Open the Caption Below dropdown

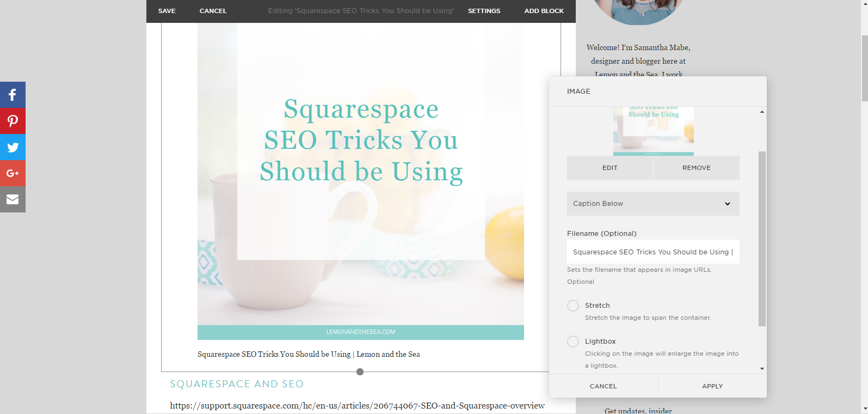click(x=653, y=204)
